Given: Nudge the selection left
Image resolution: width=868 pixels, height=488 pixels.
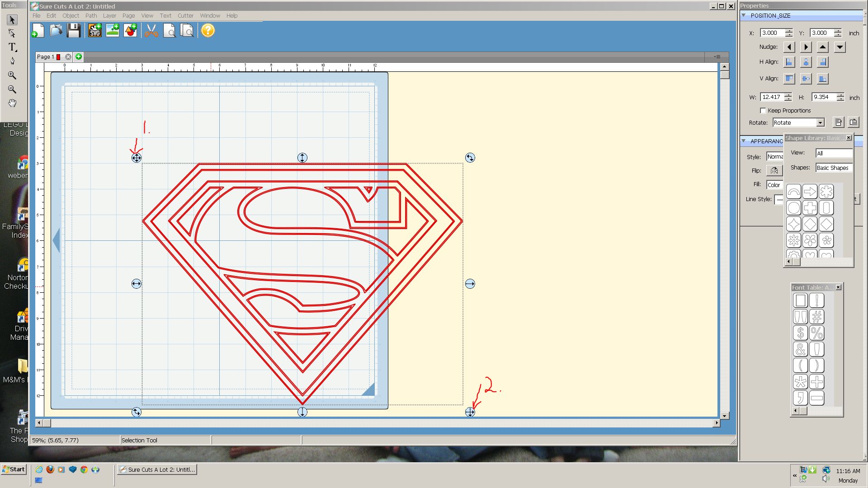Looking at the screenshot, I should click(789, 47).
